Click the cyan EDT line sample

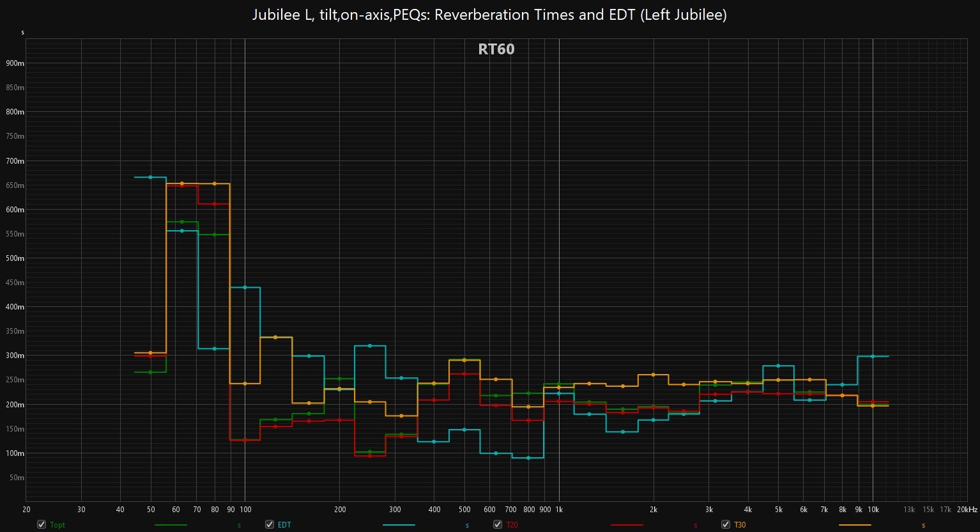399,525
